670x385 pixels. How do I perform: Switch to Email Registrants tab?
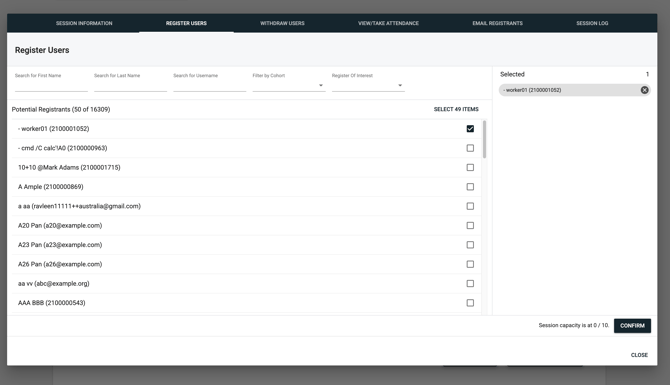click(497, 23)
